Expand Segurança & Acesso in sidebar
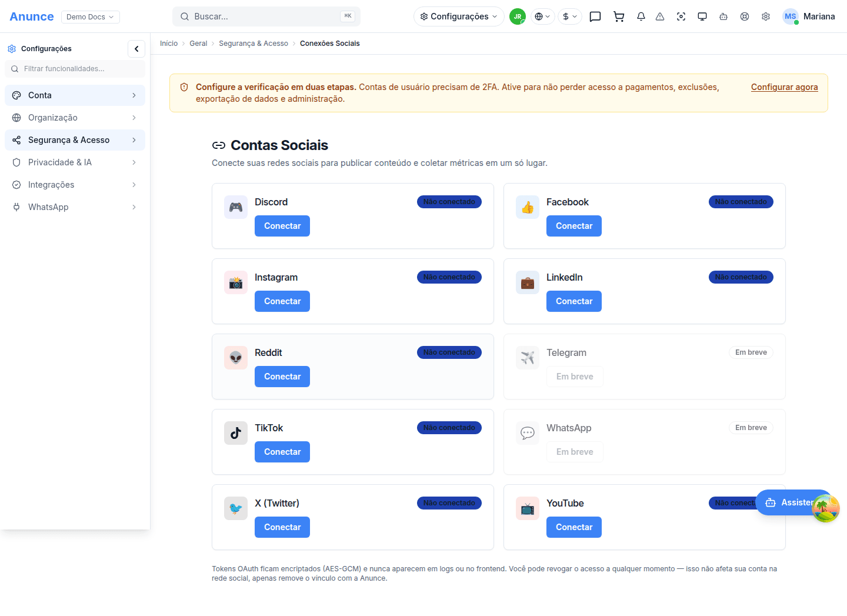 pyautogui.click(x=75, y=140)
